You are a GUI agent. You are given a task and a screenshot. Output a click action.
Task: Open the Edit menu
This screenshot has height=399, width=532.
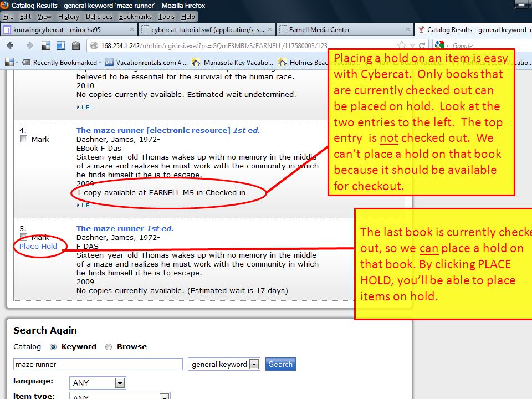[25, 16]
